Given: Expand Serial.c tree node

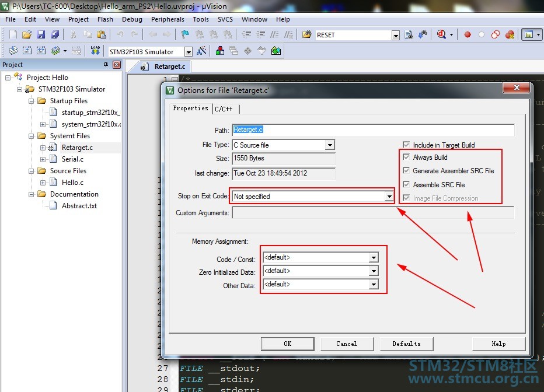Looking at the screenshot, I should tap(43, 159).
